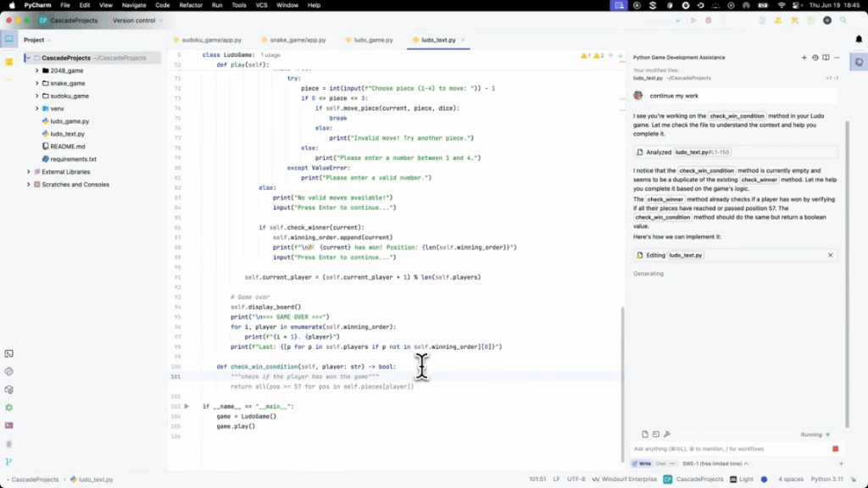Open the Problems icon in left sidebar
The image size is (868, 488).
click(x=8, y=444)
